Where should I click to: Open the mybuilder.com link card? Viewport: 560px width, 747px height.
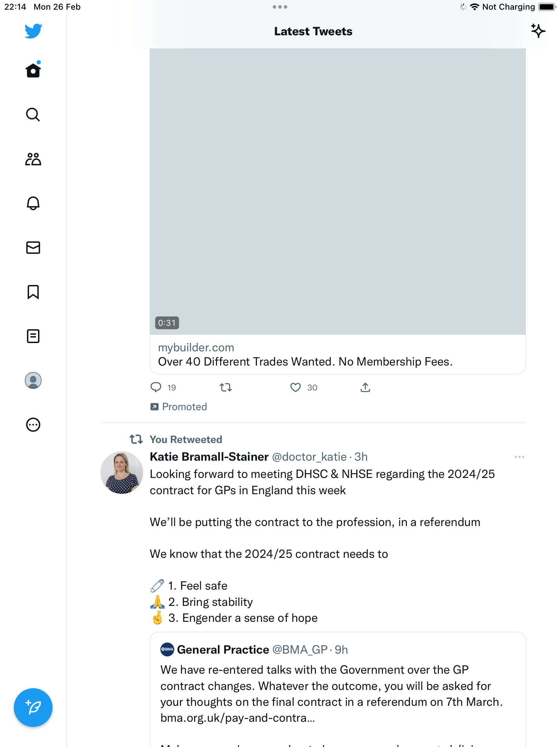338,354
